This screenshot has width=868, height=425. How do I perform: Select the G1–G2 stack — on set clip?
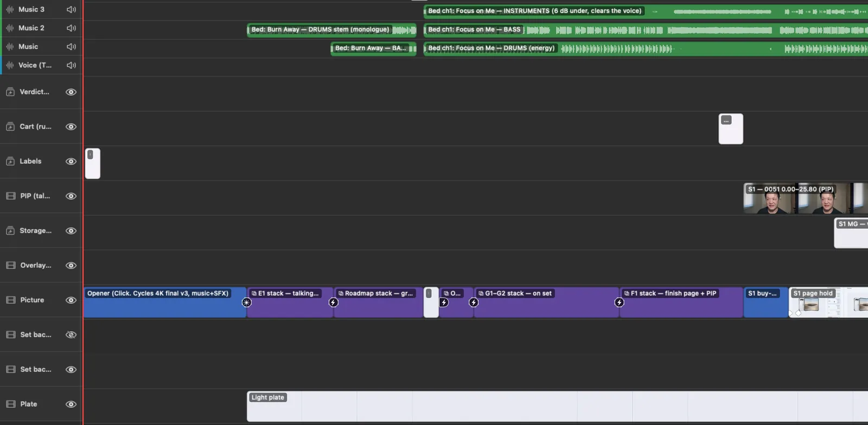(x=546, y=302)
